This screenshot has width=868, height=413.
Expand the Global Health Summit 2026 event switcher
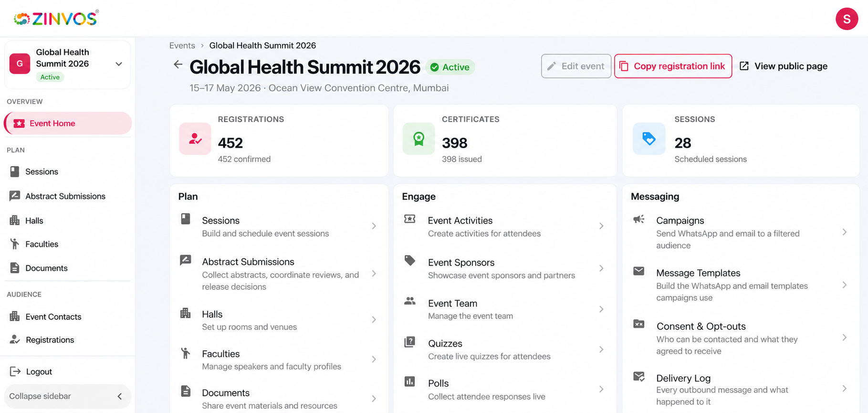click(119, 64)
